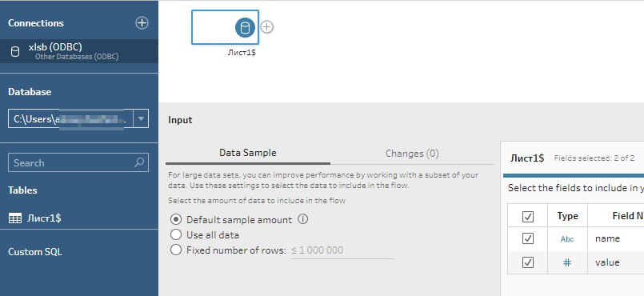Switch to the Changes (0) tab
Image resolution: width=644 pixels, height=296 pixels.
click(x=412, y=154)
